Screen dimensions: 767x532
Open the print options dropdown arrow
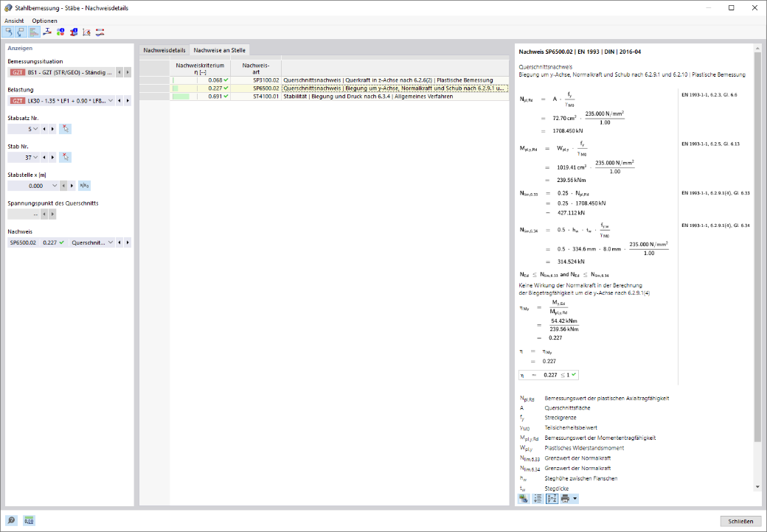575,499
